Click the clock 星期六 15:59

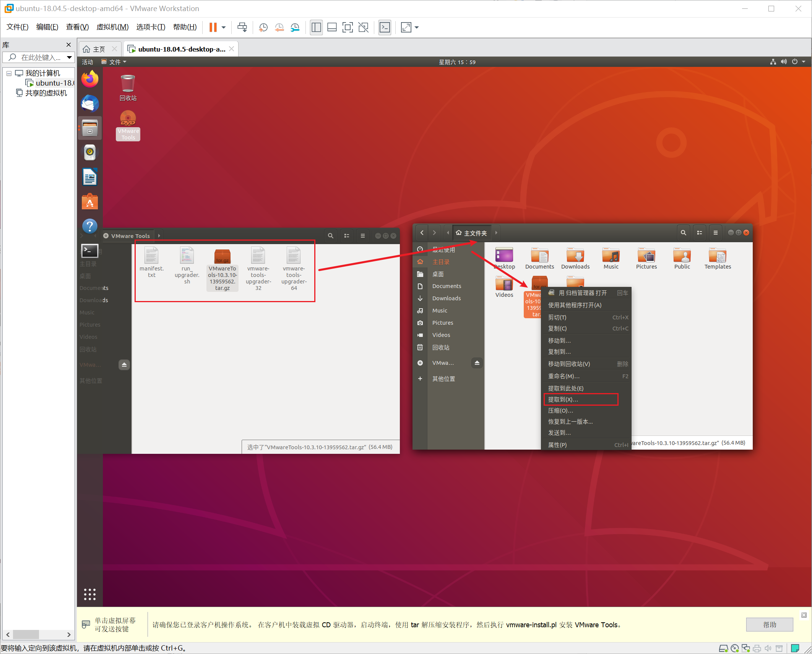coord(457,62)
